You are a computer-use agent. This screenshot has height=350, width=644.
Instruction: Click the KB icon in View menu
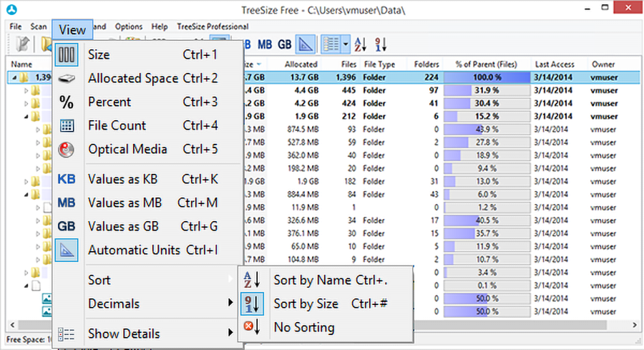[66, 179]
